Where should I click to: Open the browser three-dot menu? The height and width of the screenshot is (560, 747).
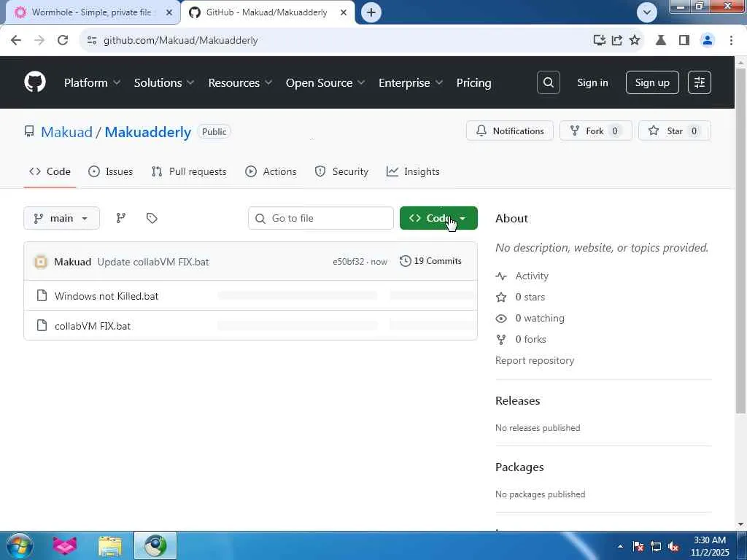click(731, 40)
